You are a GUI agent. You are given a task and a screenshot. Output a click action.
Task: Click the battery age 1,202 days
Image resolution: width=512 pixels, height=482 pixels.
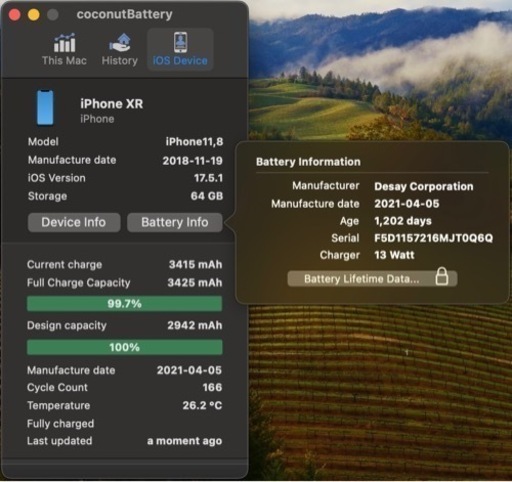403,221
